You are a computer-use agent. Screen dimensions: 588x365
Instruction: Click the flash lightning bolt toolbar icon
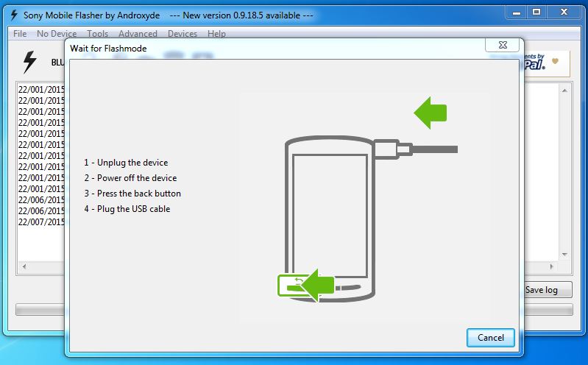pos(29,62)
